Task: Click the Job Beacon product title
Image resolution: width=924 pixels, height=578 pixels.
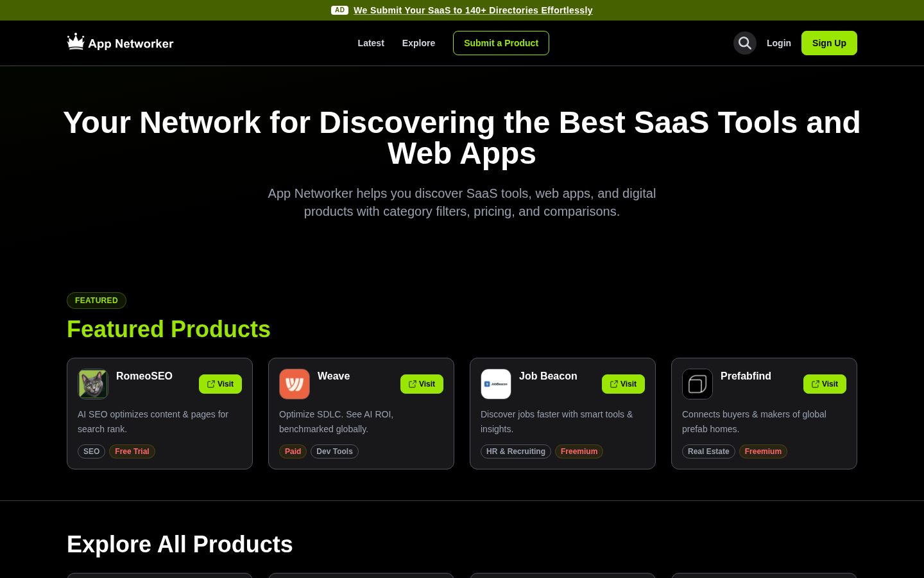Action: (548, 376)
